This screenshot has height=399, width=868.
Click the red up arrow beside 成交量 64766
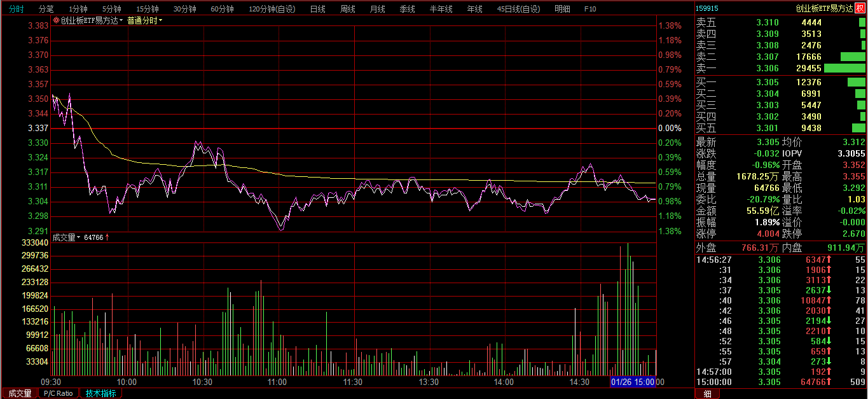click(107, 237)
